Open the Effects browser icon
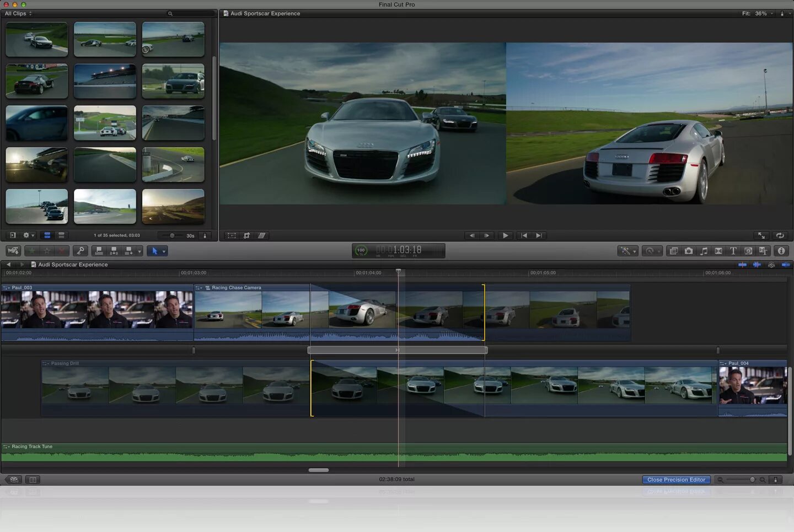794x532 pixels. pos(673,251)
